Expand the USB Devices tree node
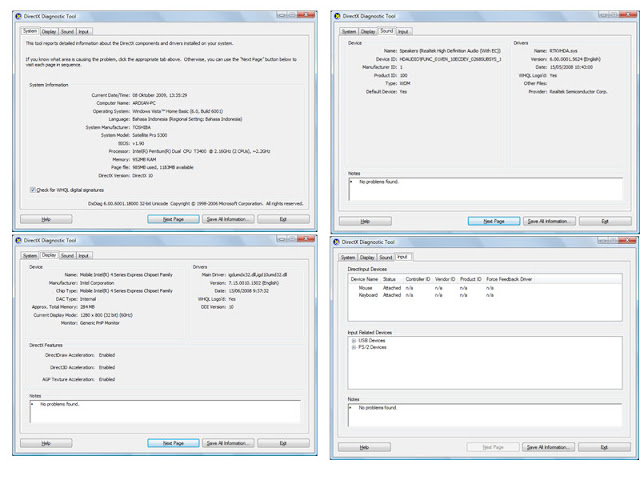Viewport: 640px width, 480px height. pos(354,340)
